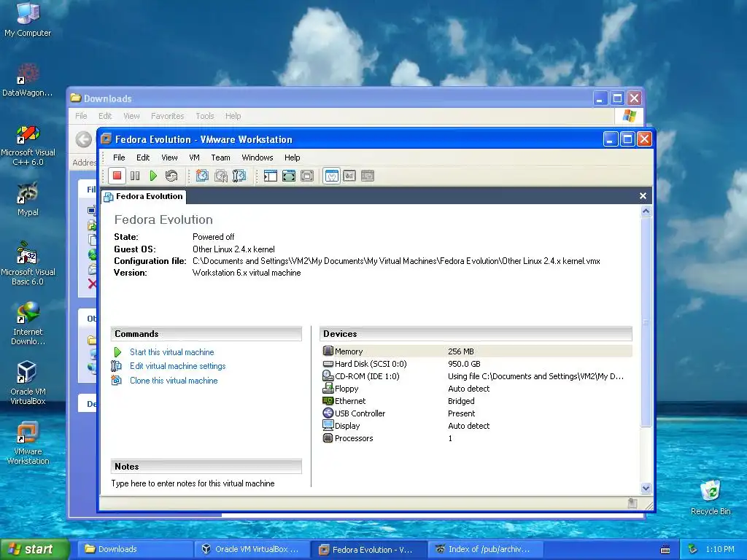Open the Recycle Bin desktop icon
Image resolution: width=747 pixels, height=560 pixels.
coord(711,497)
